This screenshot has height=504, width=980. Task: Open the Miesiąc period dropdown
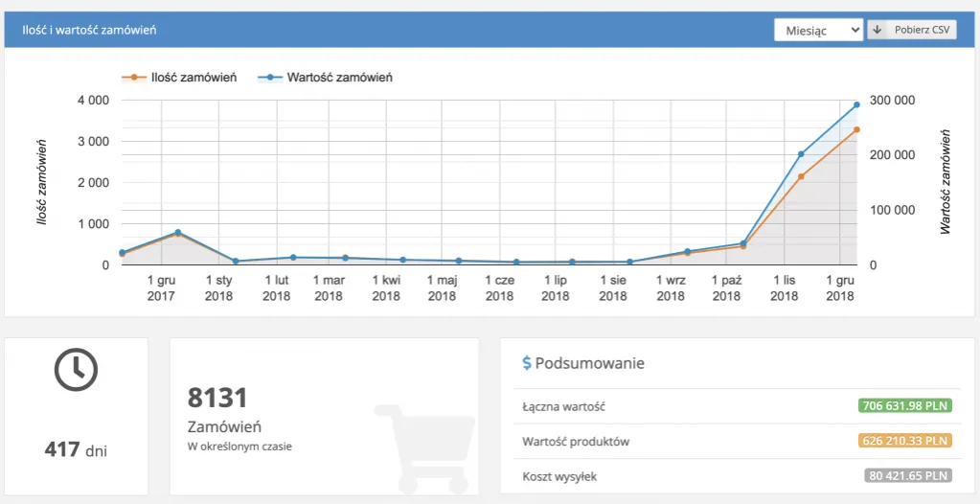click(x=818, y=30)
